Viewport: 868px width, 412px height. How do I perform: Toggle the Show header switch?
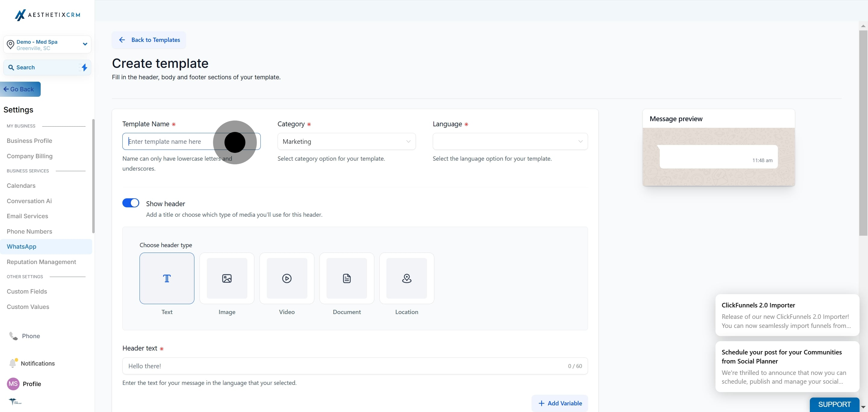point(131,203)
